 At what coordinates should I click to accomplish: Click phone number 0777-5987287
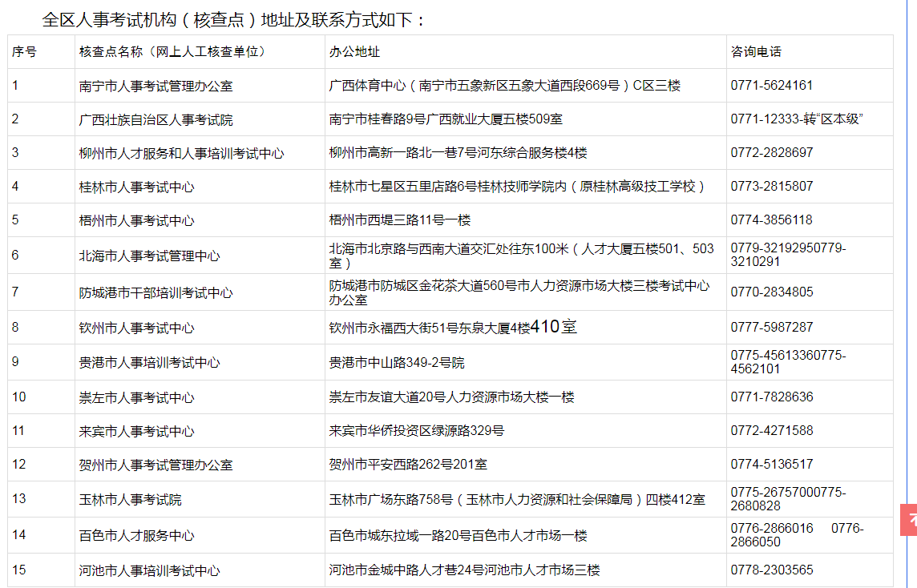[x=771, y=328]
